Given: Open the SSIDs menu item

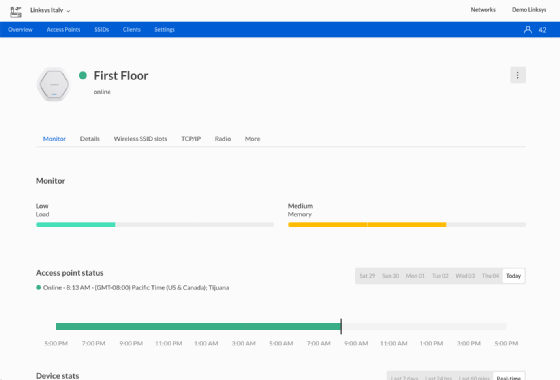Looking at the screenshot, I should 101,30.
